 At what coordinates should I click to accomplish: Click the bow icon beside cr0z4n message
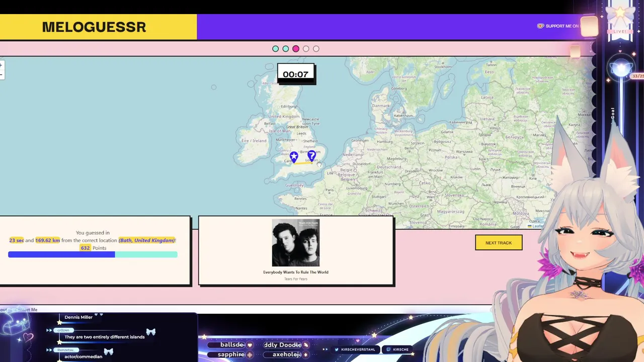point(150,332)
